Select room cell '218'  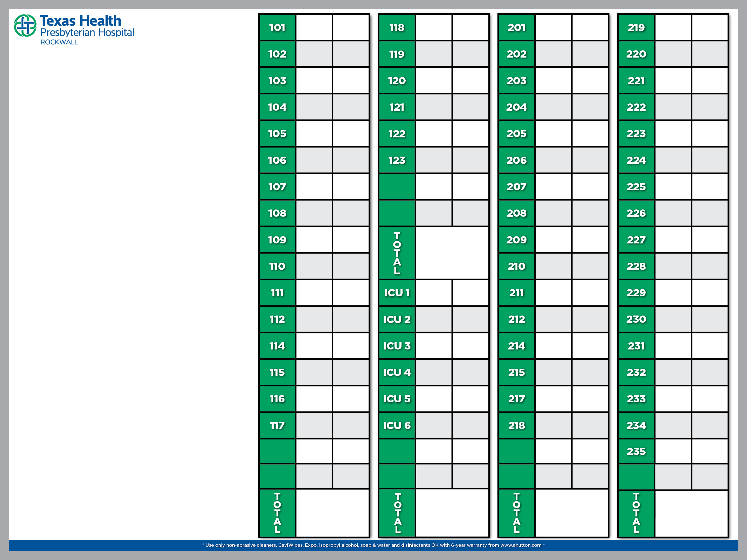coord(517,426)
